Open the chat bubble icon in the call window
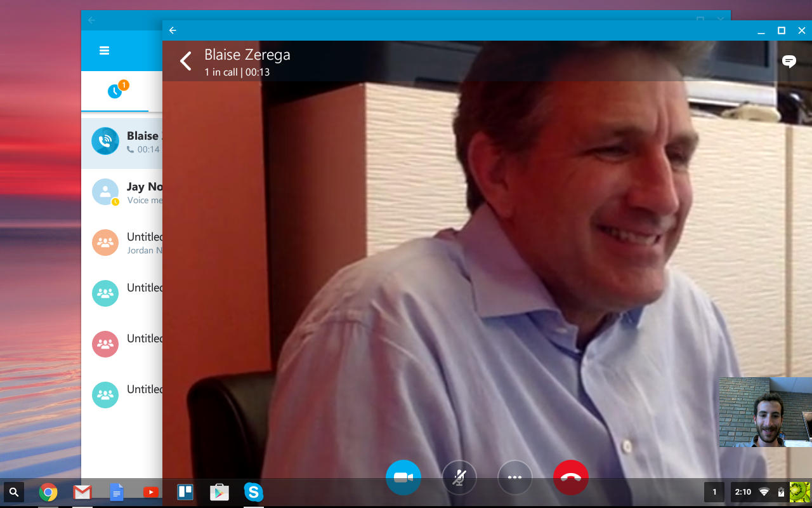 pos(789,61)
